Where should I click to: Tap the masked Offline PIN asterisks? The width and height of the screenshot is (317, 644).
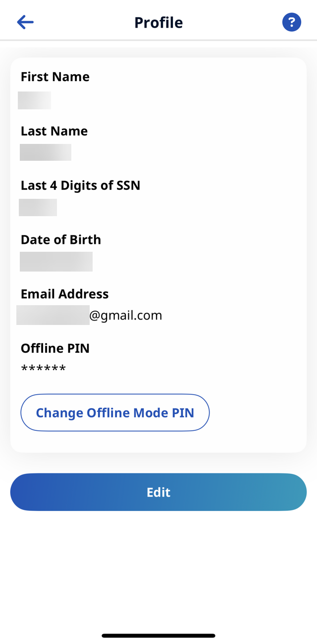click(44, 369)
